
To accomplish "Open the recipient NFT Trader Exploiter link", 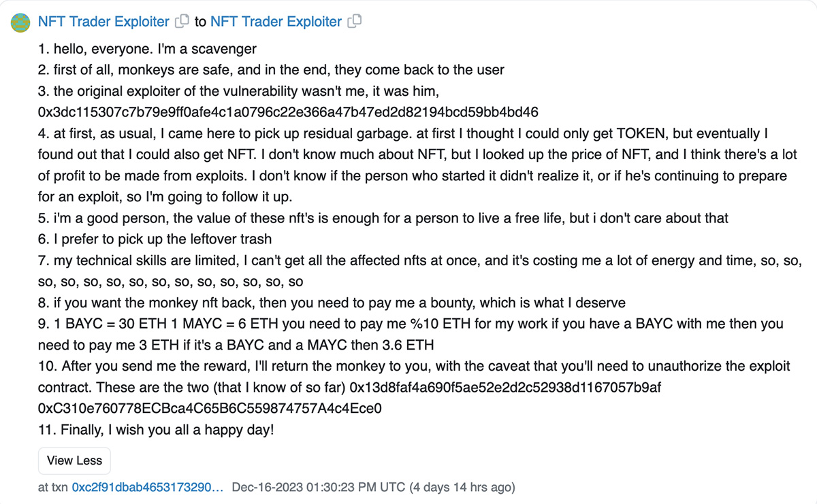I will coord(276,22).
